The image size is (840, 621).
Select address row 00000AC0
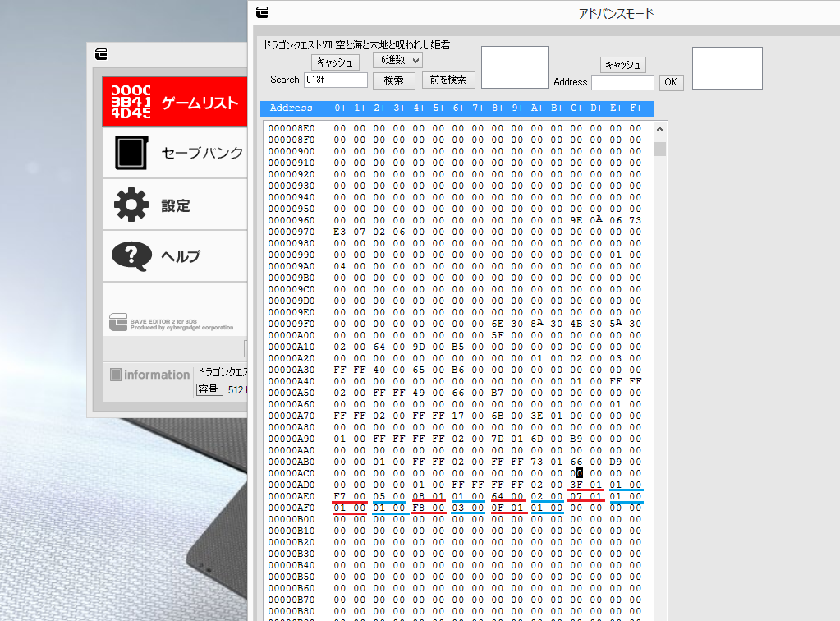coord(291,473)
